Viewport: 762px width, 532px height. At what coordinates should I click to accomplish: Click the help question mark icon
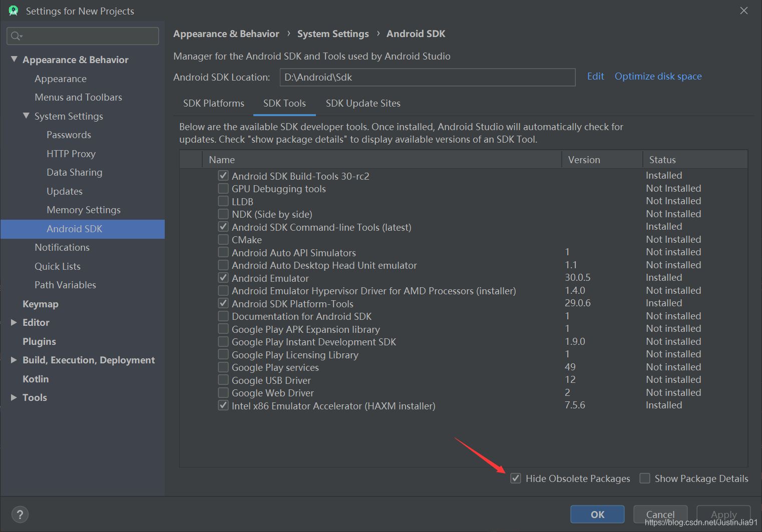coord(20,514)
